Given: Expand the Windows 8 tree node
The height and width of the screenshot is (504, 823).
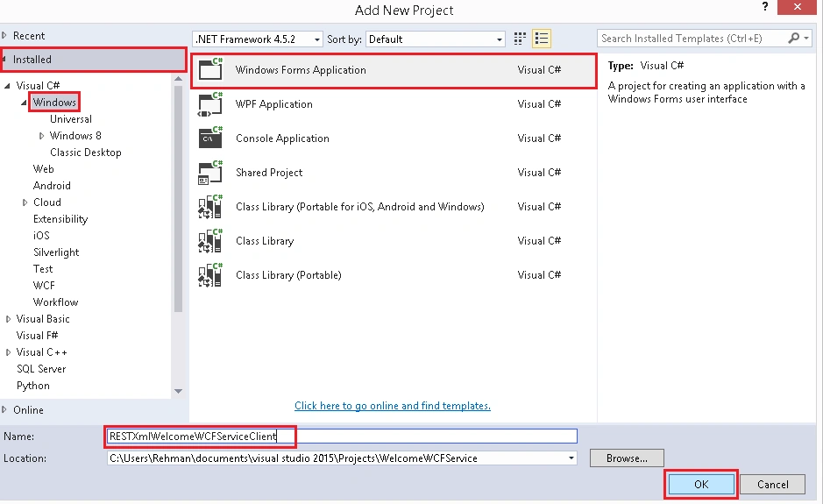Looking at the screenshot, I should [41, 136].
